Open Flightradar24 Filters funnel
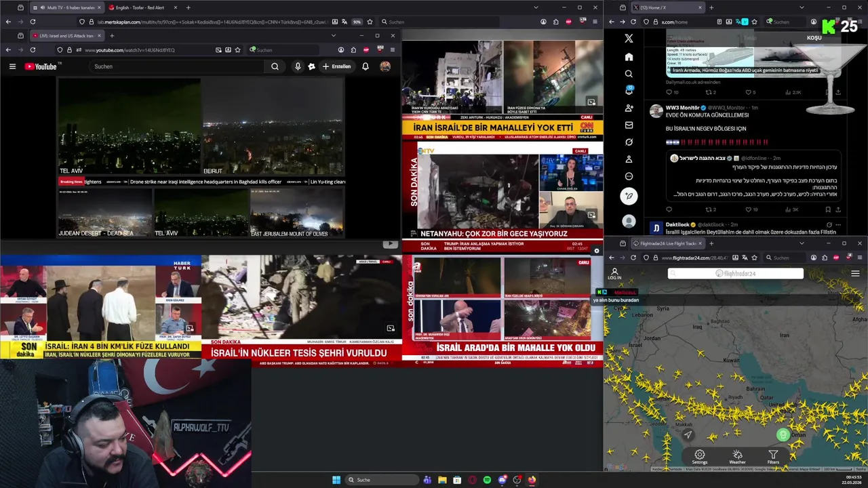 tap(773, 457)
